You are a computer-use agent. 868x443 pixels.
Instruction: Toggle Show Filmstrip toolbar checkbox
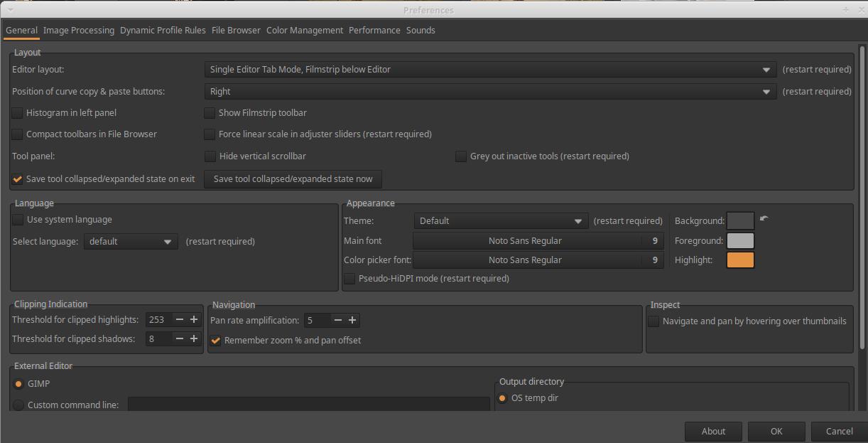point(210,113)
